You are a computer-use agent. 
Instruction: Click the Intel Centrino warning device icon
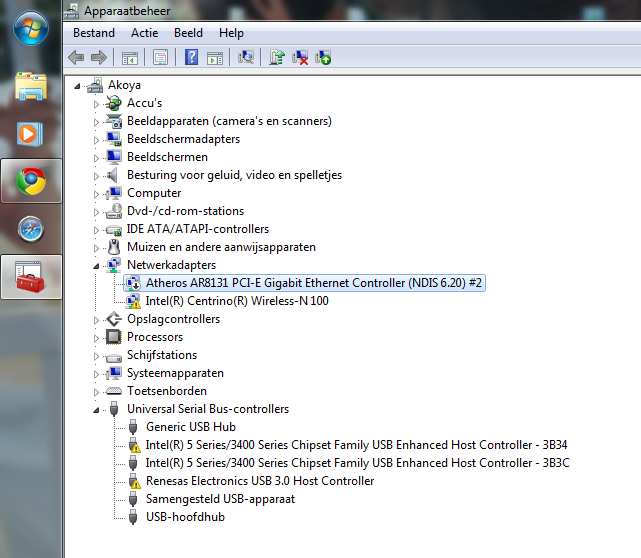133,301
